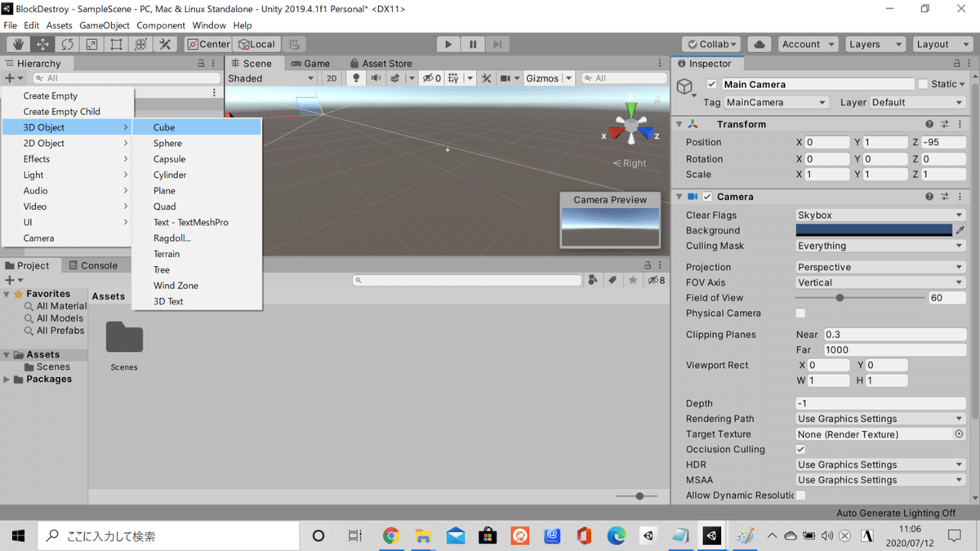Choose Cube from 3D Object submenu
This screenshot has height=551, width=980.
coord(197,127)
